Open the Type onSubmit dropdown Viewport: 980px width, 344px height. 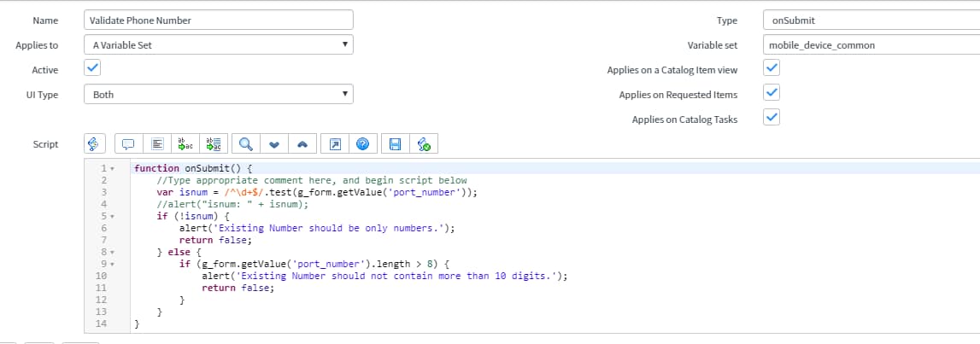(x=870, y=20)
